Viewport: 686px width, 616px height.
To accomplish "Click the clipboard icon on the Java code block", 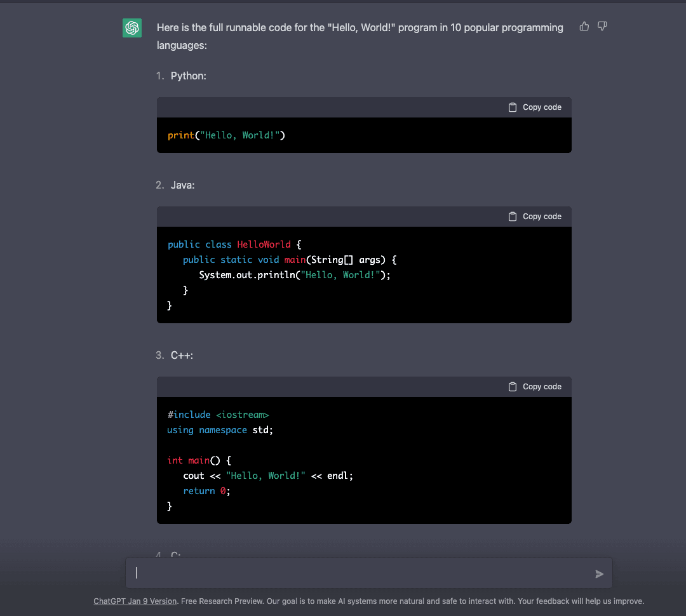I will coord(513,216).
